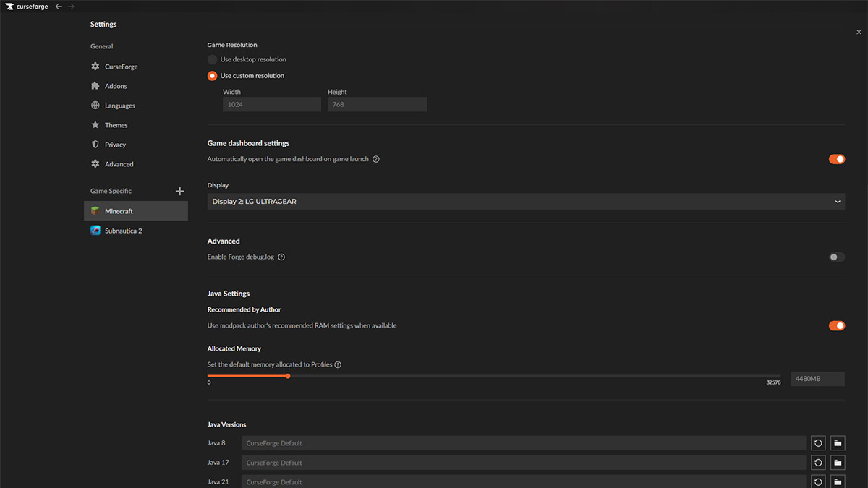
Task: Click the Addons puzzle piece icon
Action: pyautogui.click(x=95, y=86)
